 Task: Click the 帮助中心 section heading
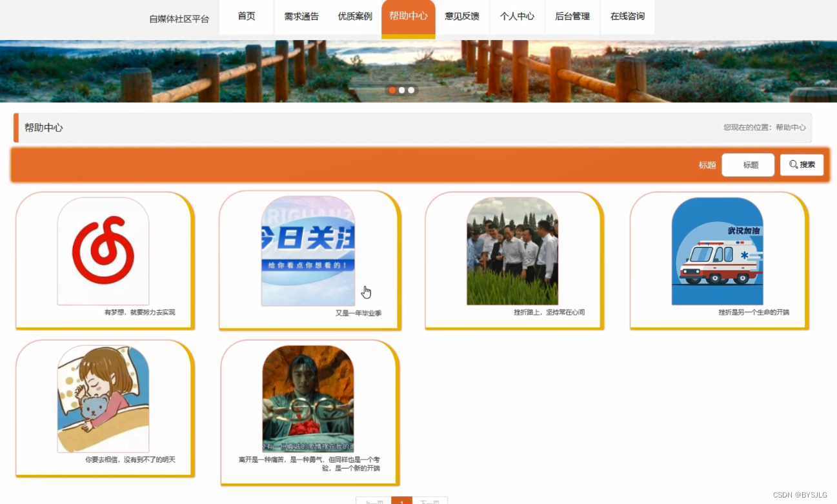coord(44,128)
